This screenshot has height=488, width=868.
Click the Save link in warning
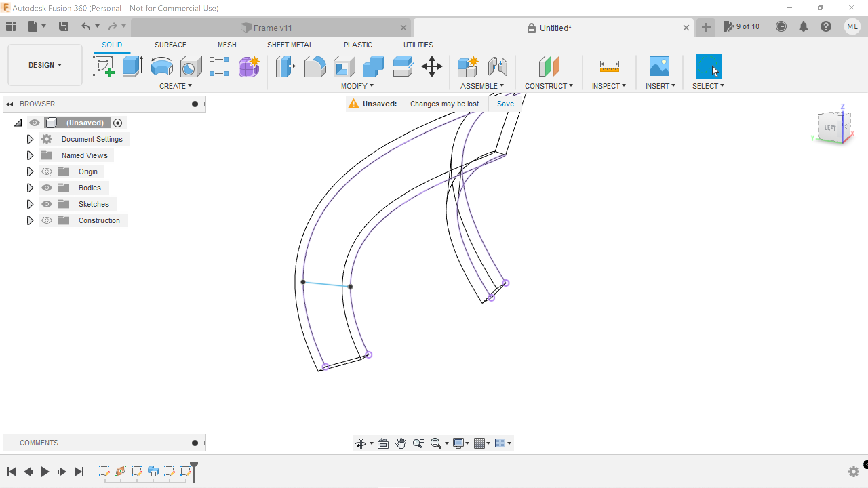tap(505, 104)
